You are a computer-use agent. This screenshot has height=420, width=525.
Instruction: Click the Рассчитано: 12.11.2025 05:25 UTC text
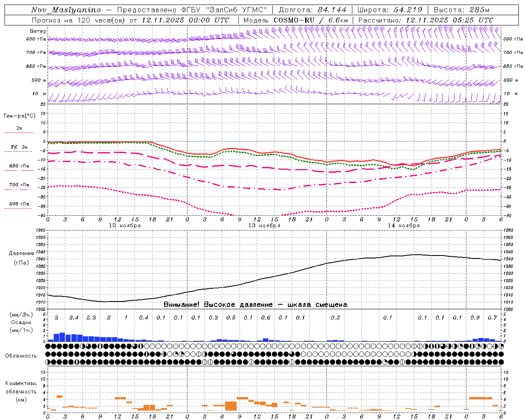point(426,20)
